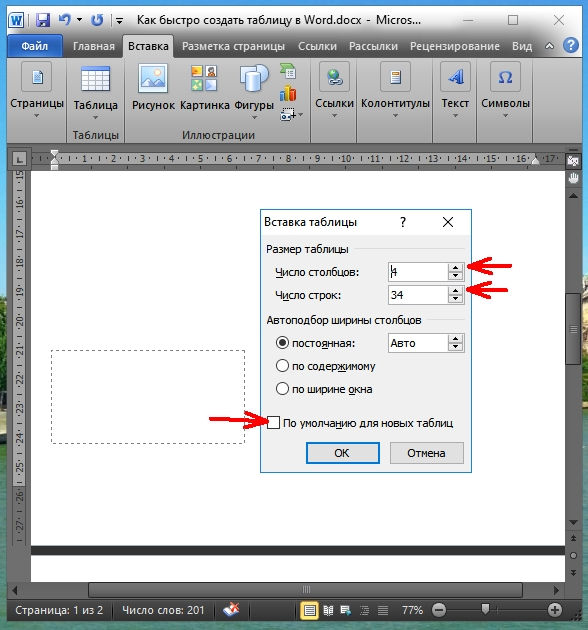Click the OK button in dialog
This screenshot has width=588, height=630.
tap(342, 453)
